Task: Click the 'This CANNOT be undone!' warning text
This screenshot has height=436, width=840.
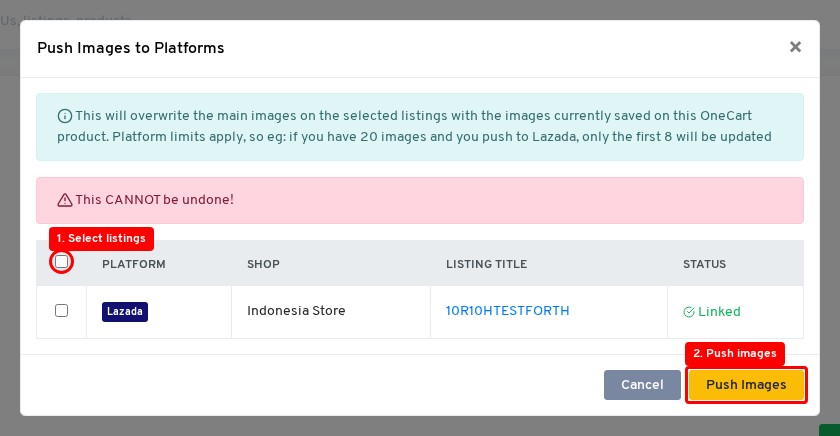Action: point(154,200)
